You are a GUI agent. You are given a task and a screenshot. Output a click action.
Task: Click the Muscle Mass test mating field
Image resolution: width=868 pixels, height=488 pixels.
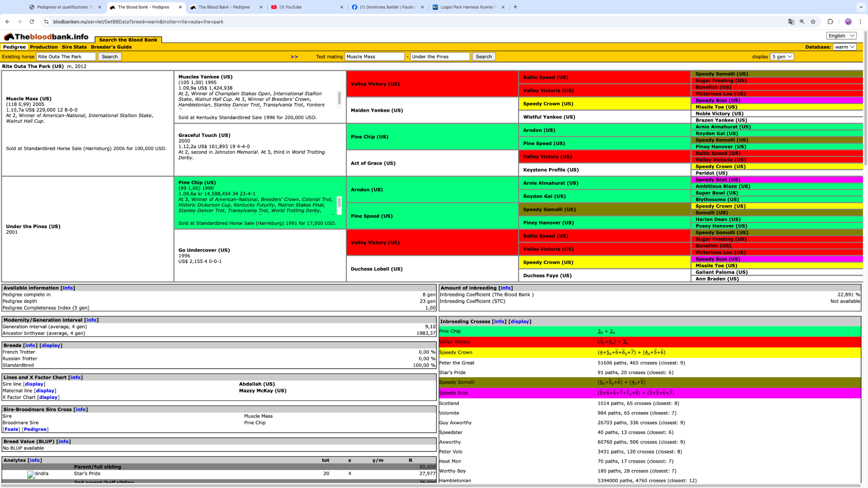coord(375,56)
